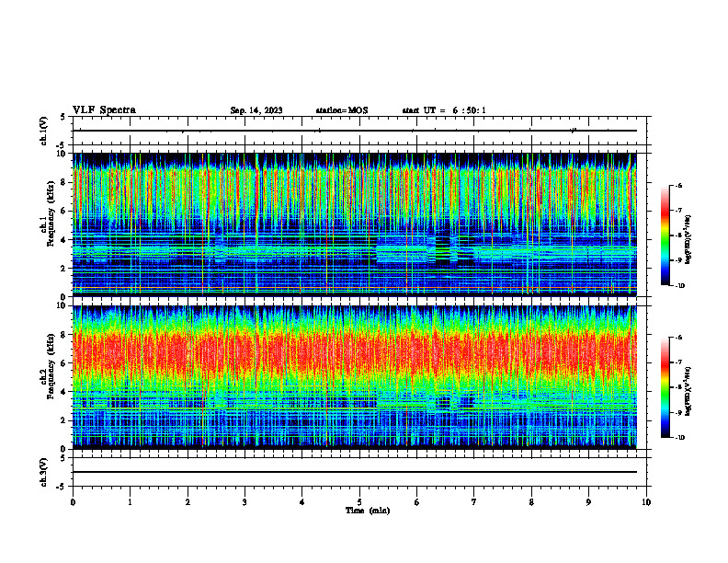Click time axis tick label "9"
This screenshot has height=563, width=728.
click(x=588, y=502)
